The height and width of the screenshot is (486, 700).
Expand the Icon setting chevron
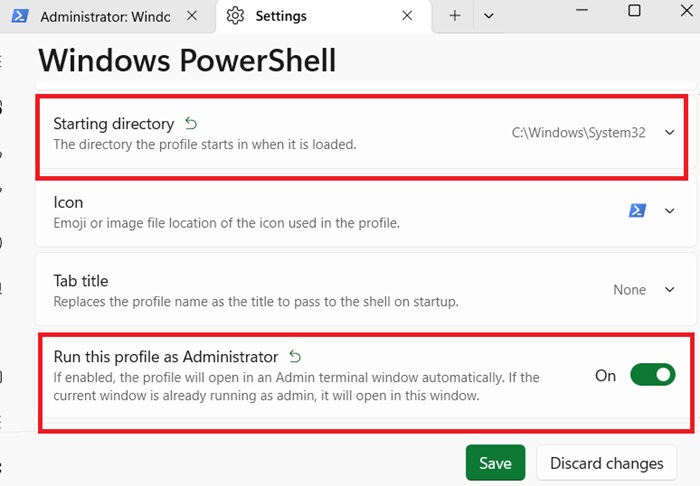click(669, 210)
